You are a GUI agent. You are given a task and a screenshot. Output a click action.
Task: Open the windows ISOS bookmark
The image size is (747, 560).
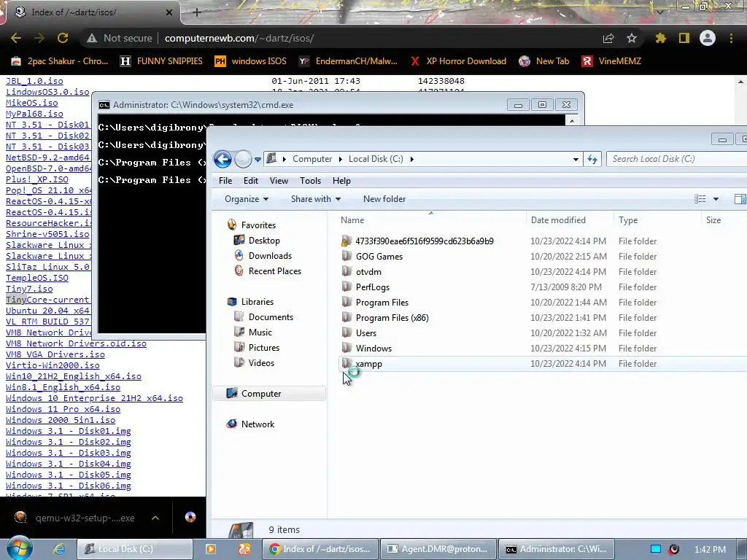point(251,61)
